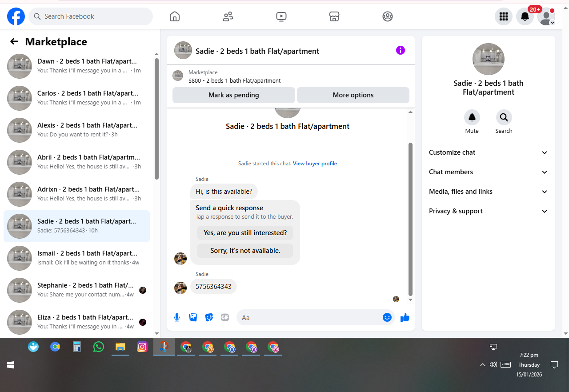Open the emoji picker smiley icon
Image resolution: width=569 pixels, height=392 pixels.
[387, 317]
